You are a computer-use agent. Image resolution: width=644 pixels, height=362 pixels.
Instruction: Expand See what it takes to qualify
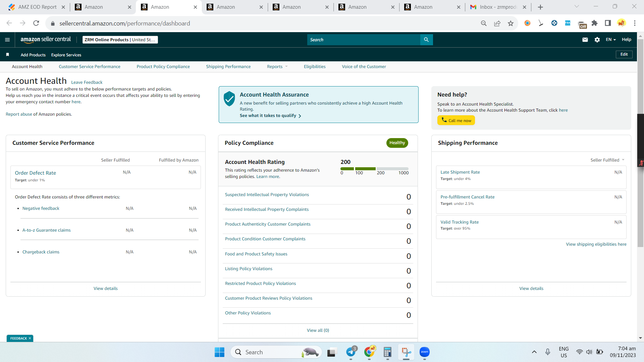click(270, 116)
